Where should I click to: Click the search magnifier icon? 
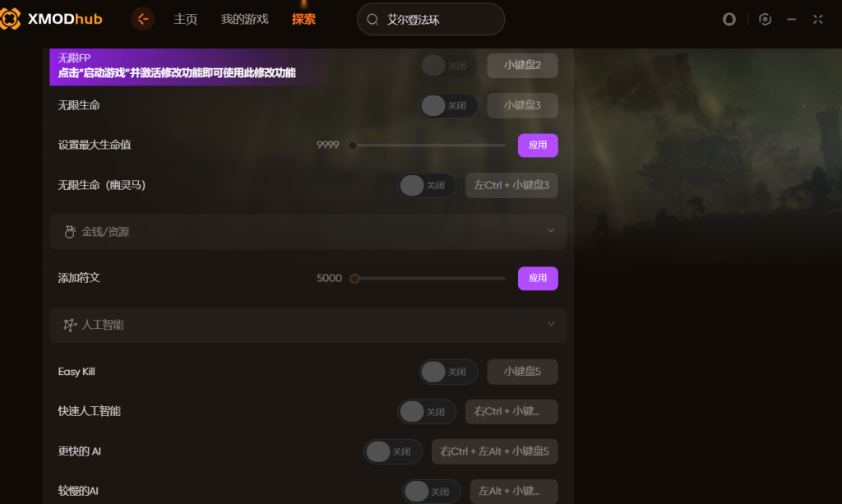[x=372, y=20]
